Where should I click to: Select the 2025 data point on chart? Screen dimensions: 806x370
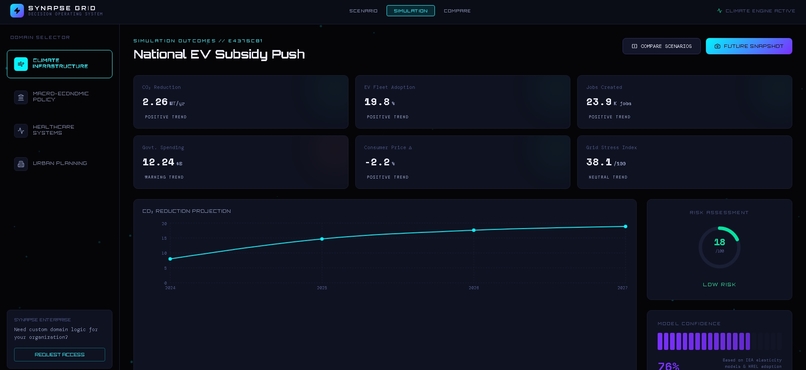[x=322, y=239]
